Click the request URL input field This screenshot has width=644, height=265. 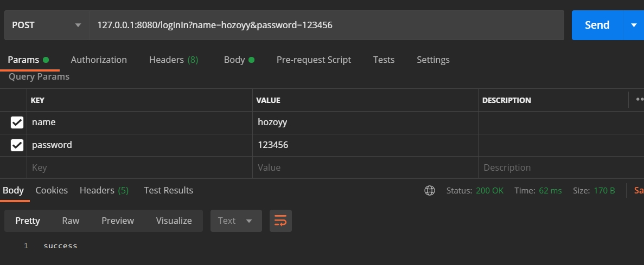pyautogui.click(x=326, y=25)
